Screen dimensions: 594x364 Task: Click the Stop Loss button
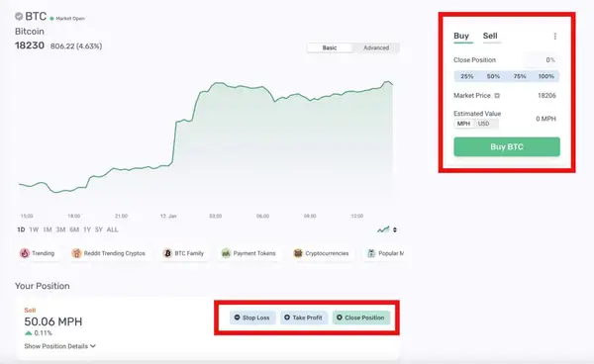pos(252,318)
